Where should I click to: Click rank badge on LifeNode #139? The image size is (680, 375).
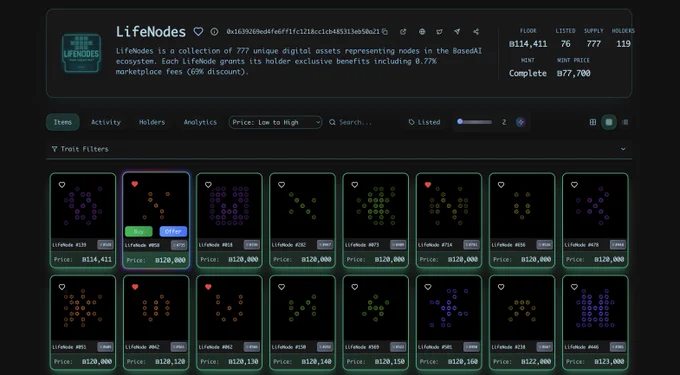tap(105, 245)
